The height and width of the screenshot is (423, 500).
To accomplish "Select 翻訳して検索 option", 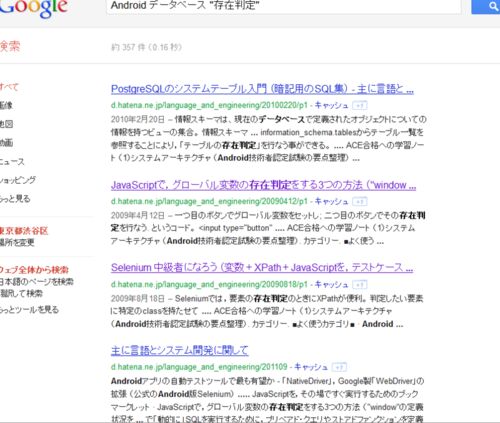I will click(x=22, y=294).
